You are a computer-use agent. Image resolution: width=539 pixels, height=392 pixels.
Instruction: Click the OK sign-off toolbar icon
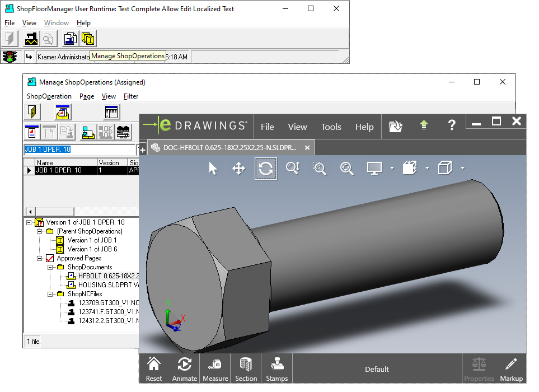coord(106,132)
